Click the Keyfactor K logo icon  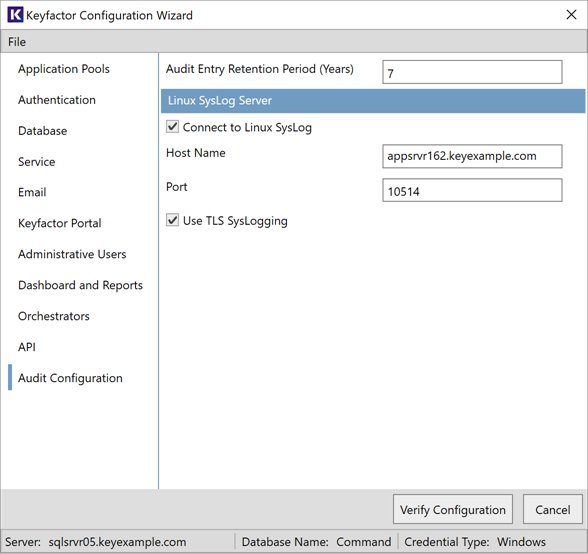(15, 15)
